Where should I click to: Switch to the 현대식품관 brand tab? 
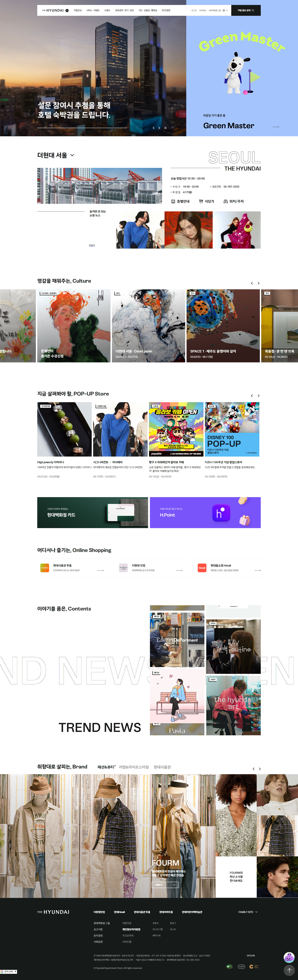162,767
